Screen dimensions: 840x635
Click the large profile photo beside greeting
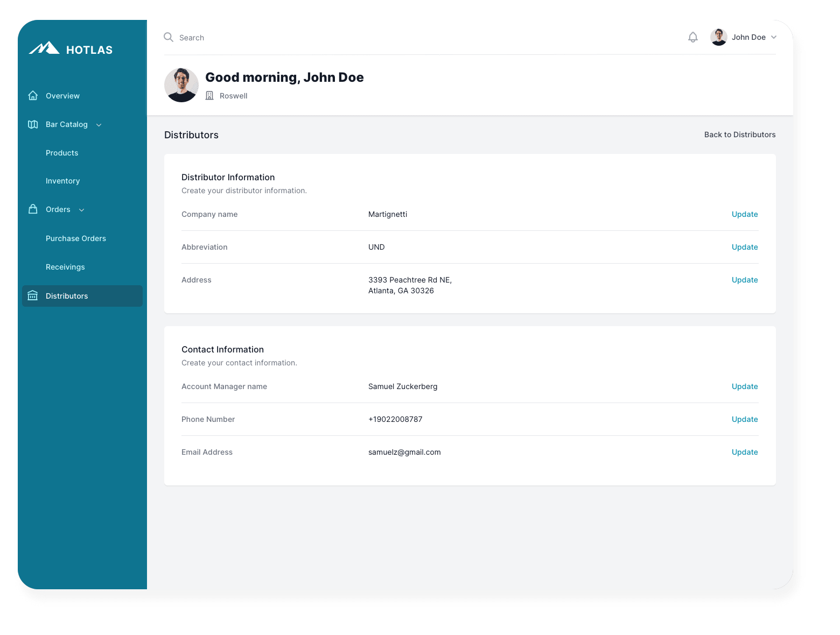181,85
